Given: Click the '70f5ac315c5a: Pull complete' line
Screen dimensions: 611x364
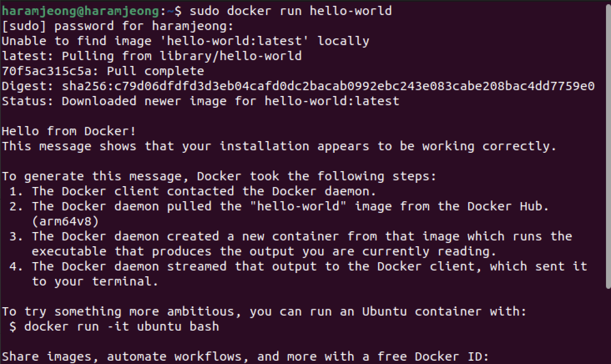Looking at the screenshot, I should (103, 71).
